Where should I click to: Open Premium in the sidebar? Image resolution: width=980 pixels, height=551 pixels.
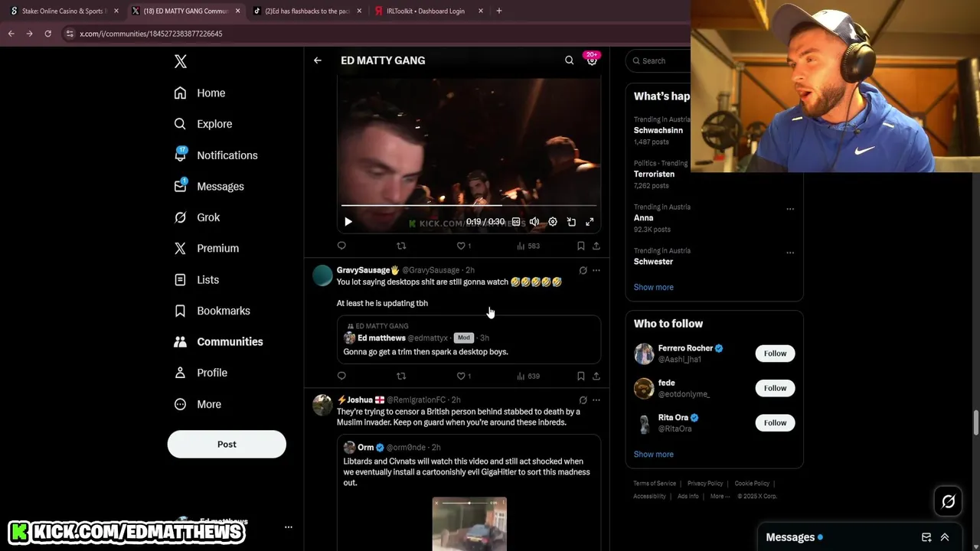[x=207, y=248]
